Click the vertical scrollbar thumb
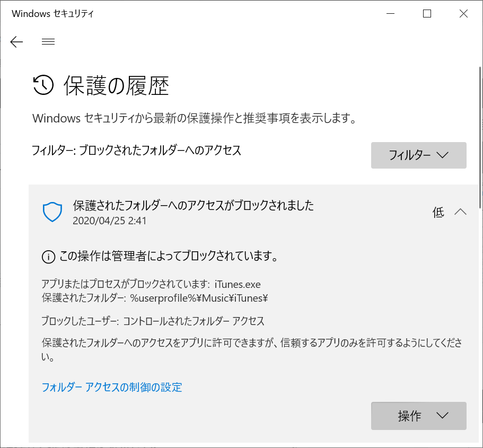 coord(480,137)
